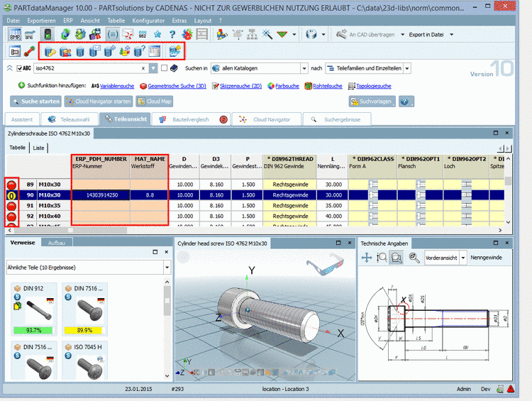Toggle DIN962CLASS Form A checkbox in row 89
Screen dimensions: 532x401
(373, 185)
